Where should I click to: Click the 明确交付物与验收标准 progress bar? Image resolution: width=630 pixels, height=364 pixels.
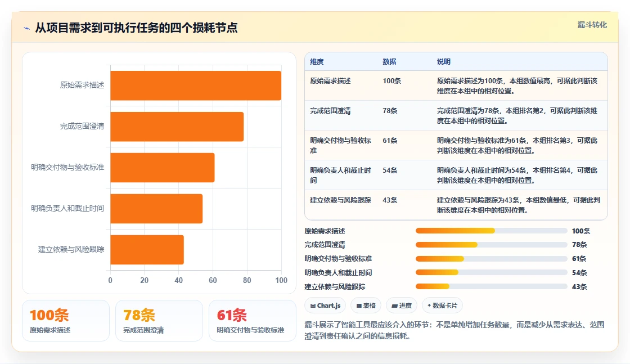point(492,259)
